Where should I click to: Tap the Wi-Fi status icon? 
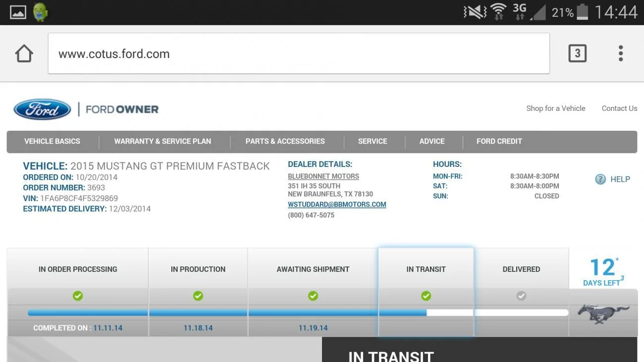[x=498, y=12]
